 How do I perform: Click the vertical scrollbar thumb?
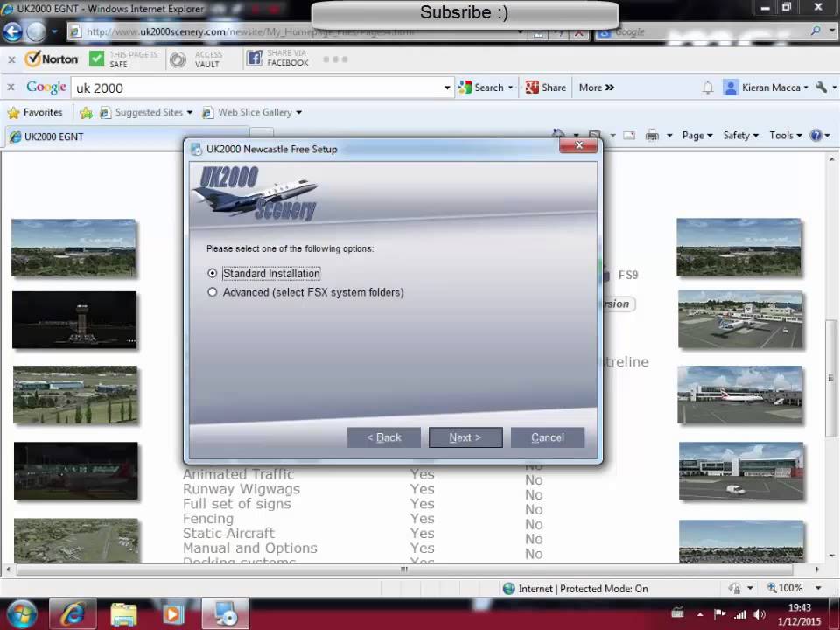tap(831, 378)
